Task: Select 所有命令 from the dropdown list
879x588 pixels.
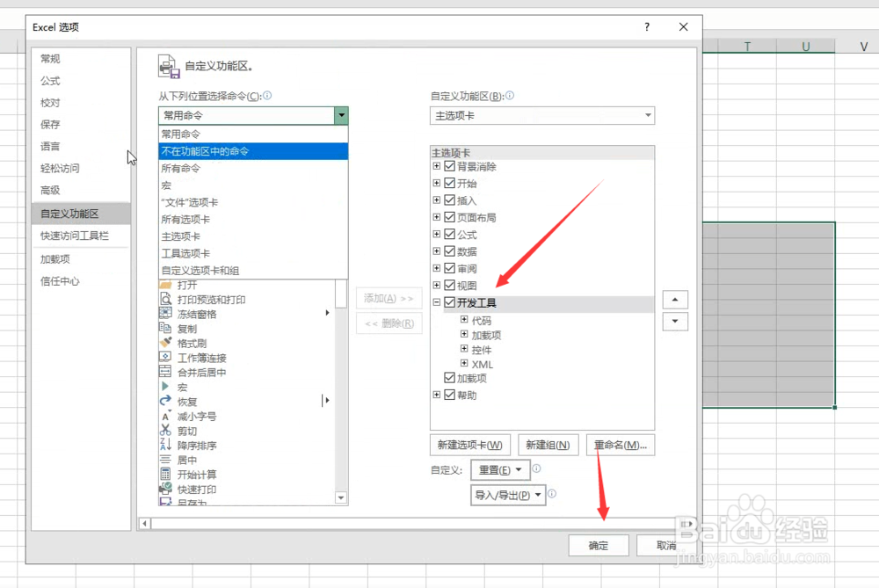Action: pos(253,168)
